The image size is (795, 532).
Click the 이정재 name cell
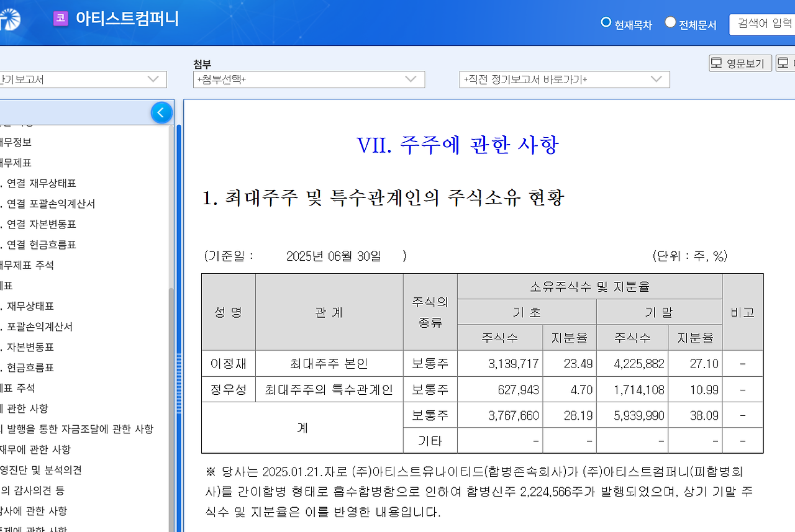click(229, 364)
